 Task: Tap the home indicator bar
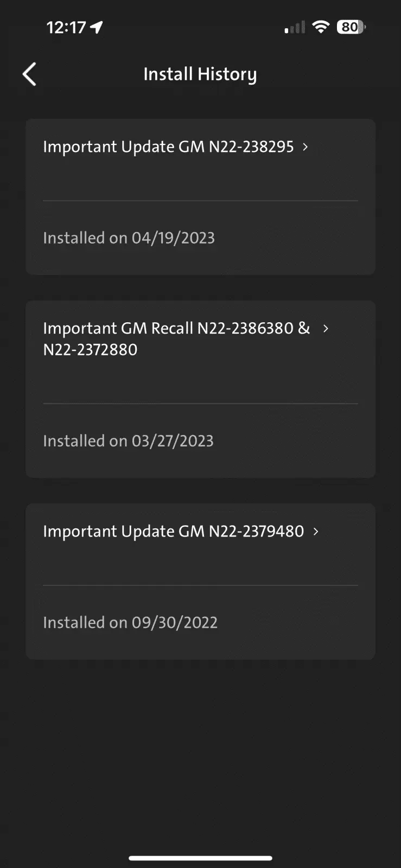point(200,858)
